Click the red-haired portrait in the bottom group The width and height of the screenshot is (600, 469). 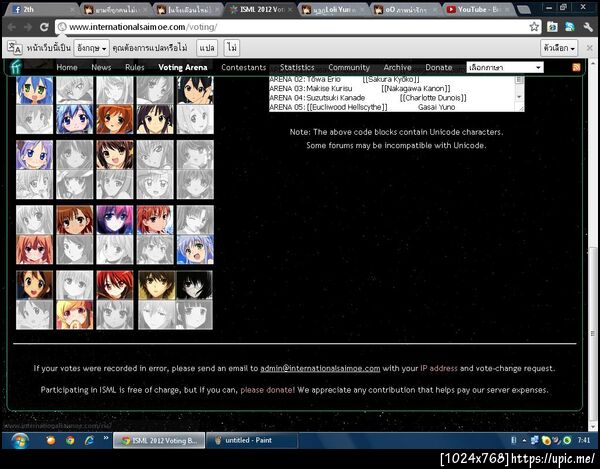(115, 285)
